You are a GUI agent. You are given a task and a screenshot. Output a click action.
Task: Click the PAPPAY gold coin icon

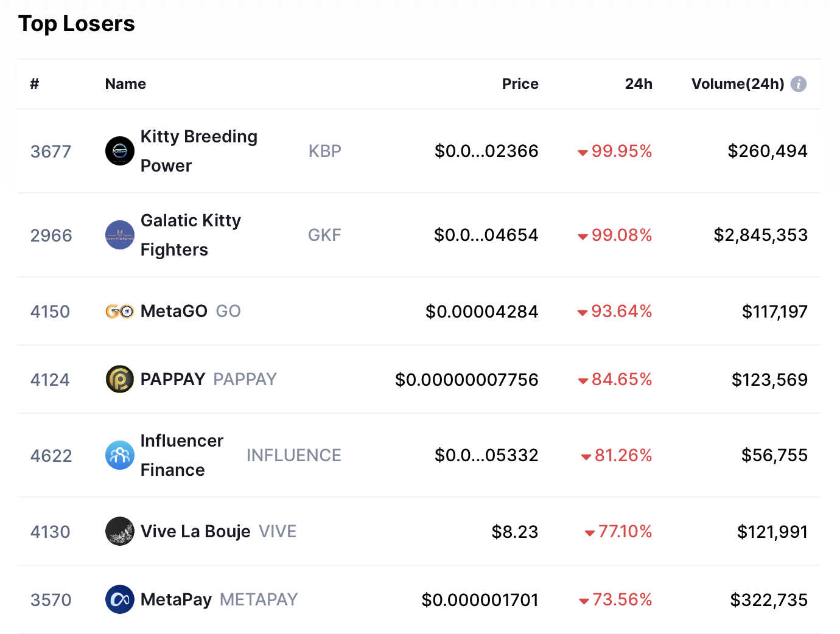pos(120,380)
